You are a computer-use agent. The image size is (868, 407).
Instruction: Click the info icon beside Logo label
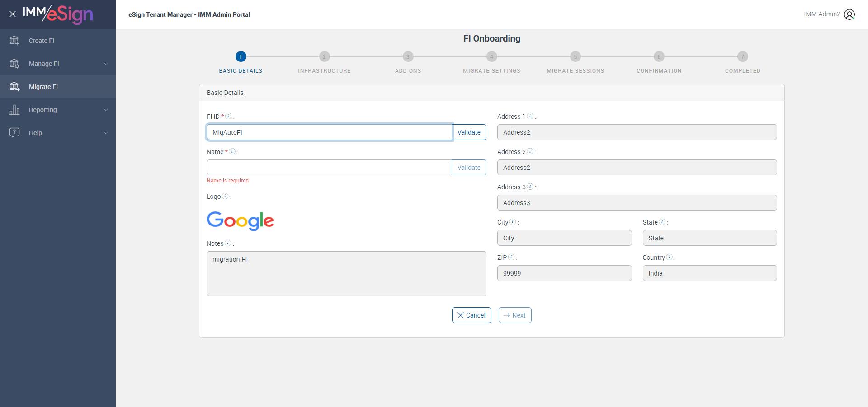pos(225,196)
